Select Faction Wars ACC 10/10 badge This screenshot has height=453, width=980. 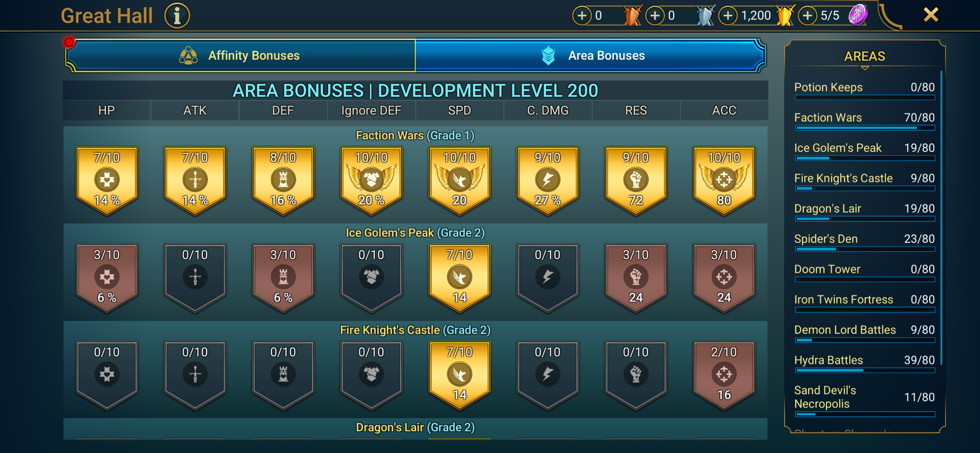(x=724, y=181)
